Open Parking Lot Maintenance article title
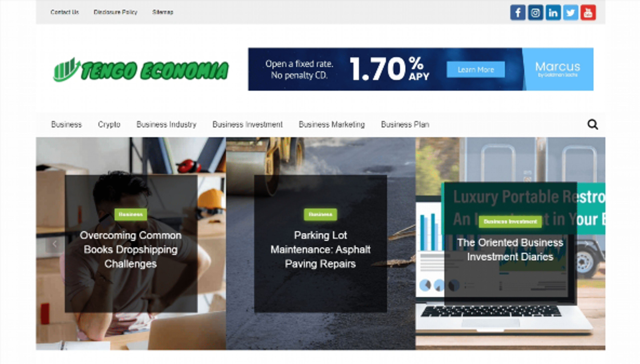The height and width of the screenshot is (364, 640). click(x=320, y=249)
